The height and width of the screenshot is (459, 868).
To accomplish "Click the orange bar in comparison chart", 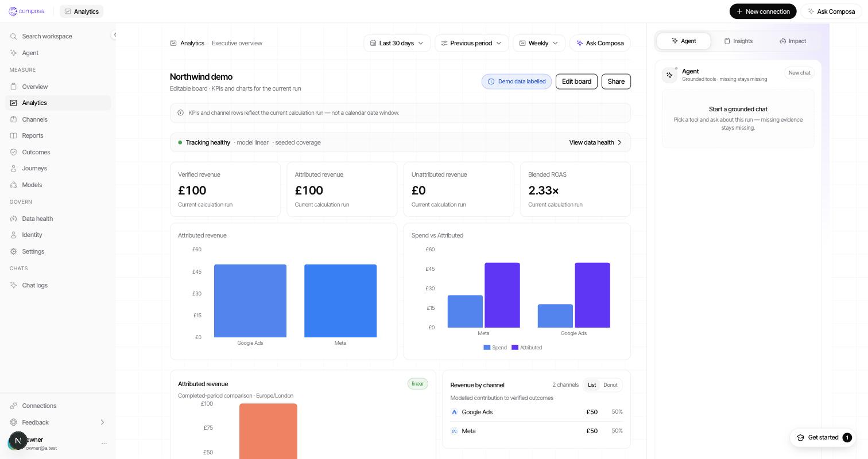I will pos(268,431).
